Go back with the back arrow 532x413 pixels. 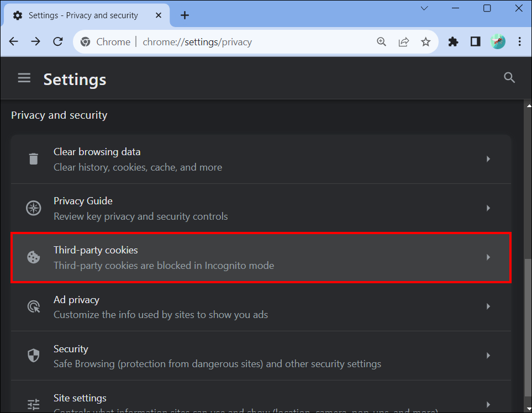[x=14, y=42]
